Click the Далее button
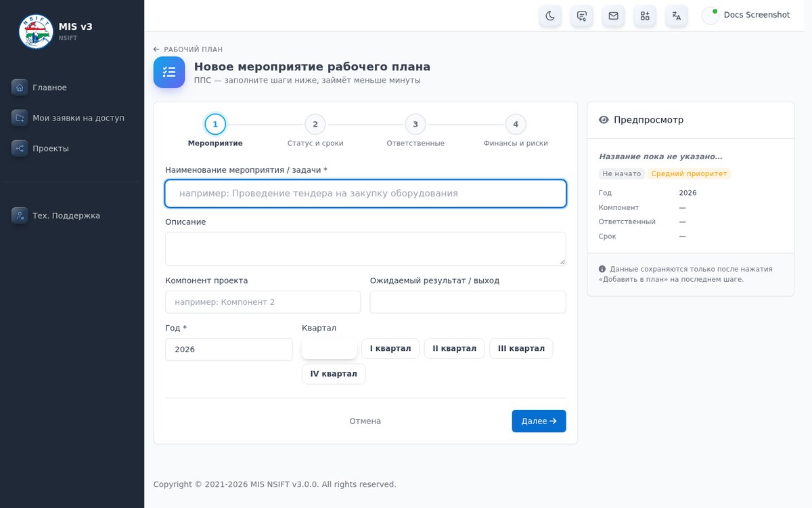Image resolution: width=812 pixels, height=508 pixels. tap(539, 421)
